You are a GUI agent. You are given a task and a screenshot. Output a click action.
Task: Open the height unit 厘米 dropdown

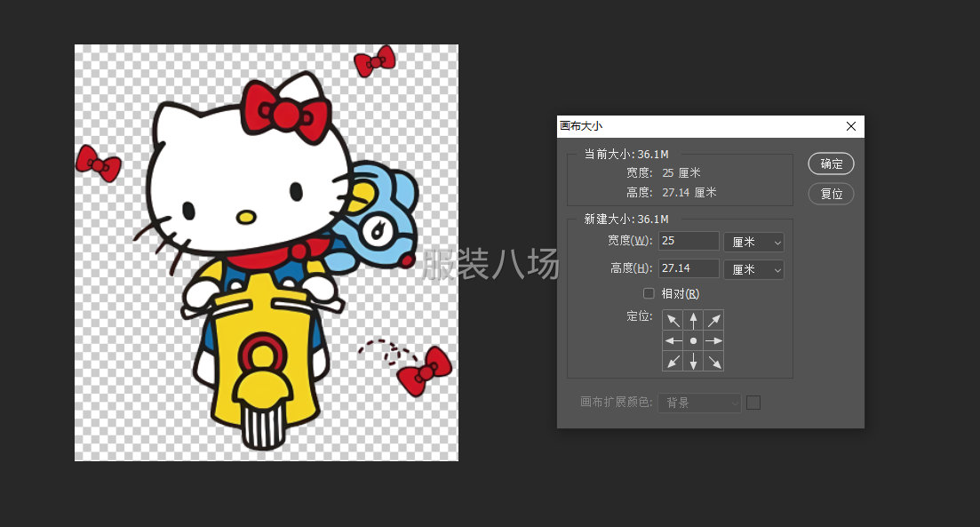point(753,269)
